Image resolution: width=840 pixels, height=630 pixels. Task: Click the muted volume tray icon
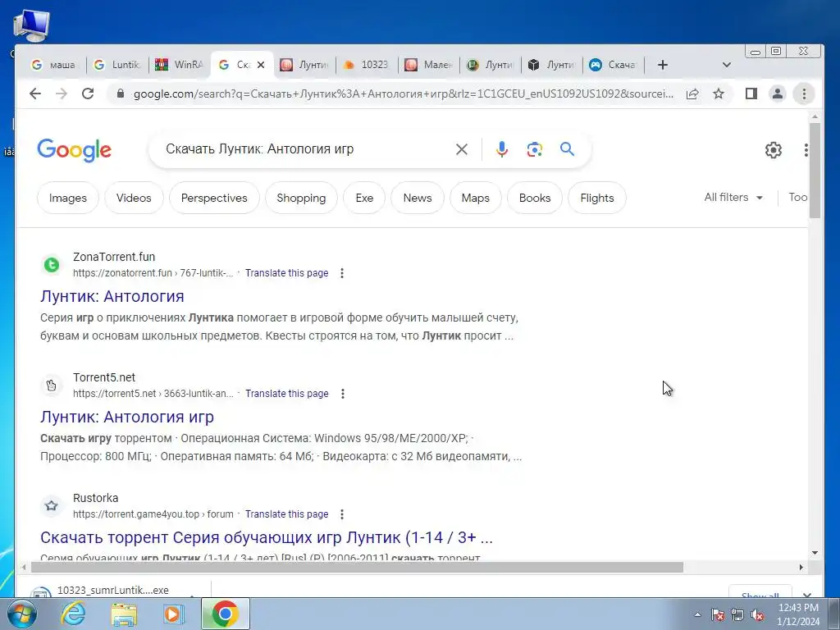tap(757, 615)
